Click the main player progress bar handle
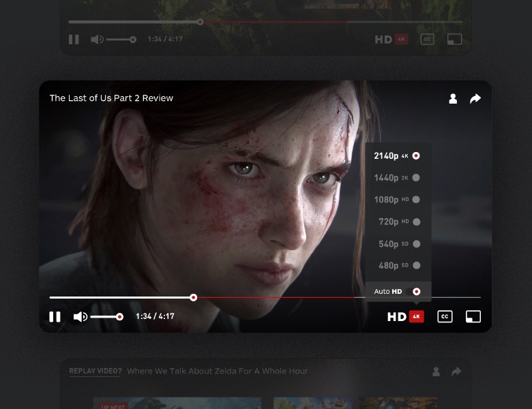 pos(194,297)
